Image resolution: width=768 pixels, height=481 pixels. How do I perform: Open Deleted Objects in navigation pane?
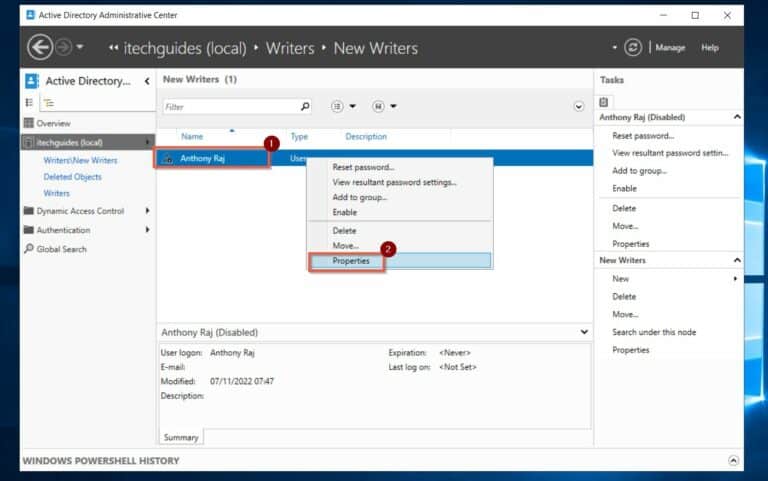tap(72, 177)
